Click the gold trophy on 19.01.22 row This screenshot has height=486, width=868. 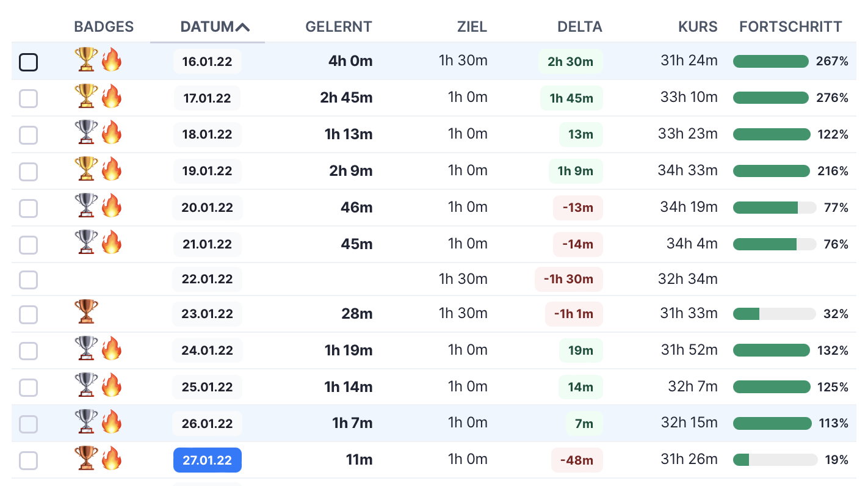(85, 169)
